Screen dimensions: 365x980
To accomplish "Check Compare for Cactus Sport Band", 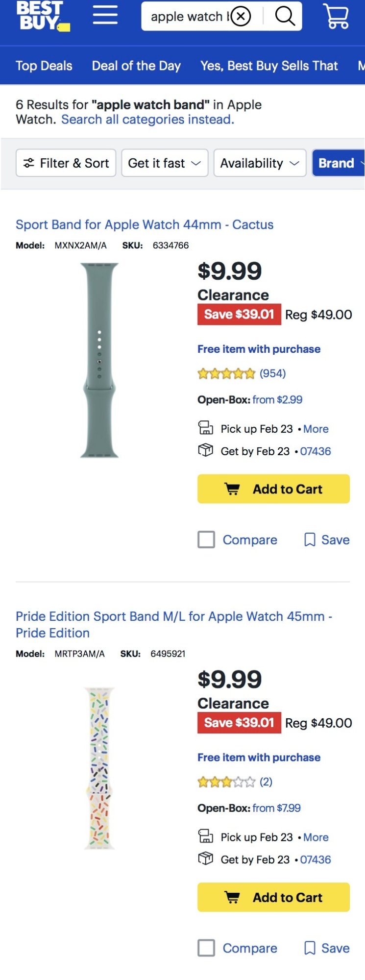I will (x=206, y=539).
